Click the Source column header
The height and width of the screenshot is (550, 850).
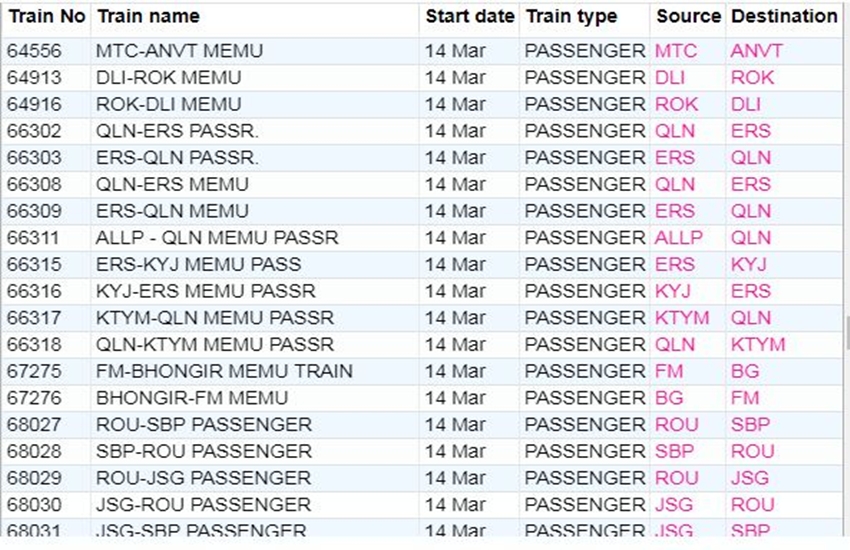point(688,17)
